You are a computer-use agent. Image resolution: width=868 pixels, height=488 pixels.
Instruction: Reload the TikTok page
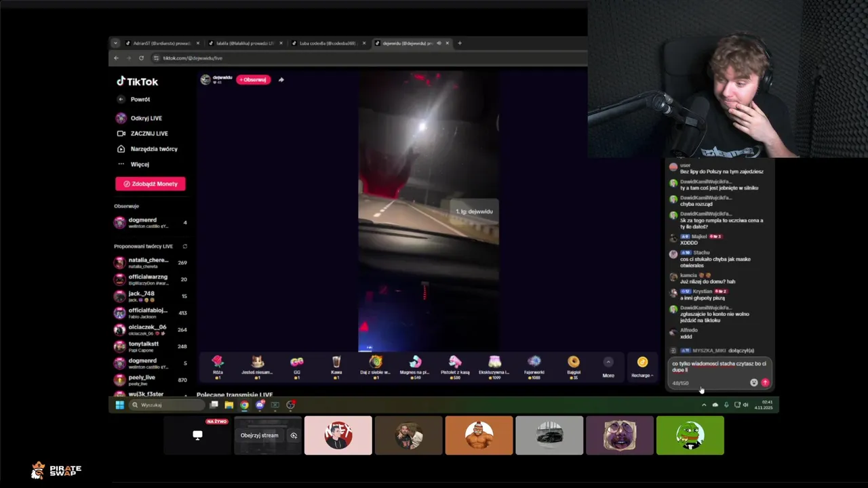[x=141, y=58]
